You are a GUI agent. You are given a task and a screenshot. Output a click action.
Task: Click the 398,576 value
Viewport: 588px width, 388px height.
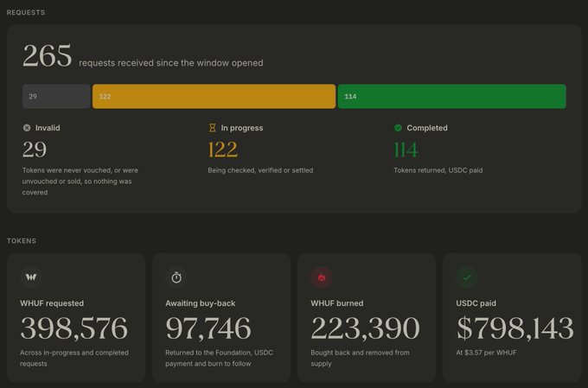pos(74,328)
